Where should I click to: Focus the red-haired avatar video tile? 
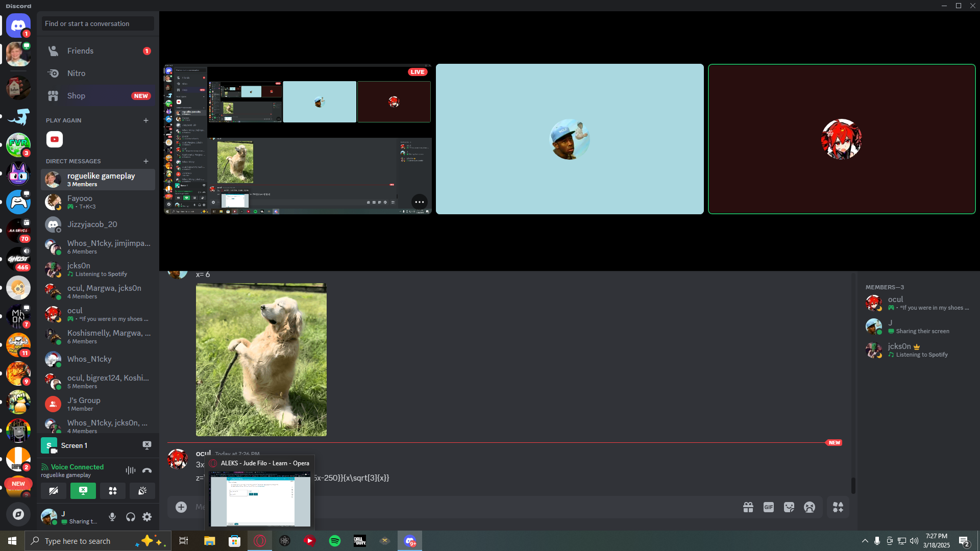point(842,139)
